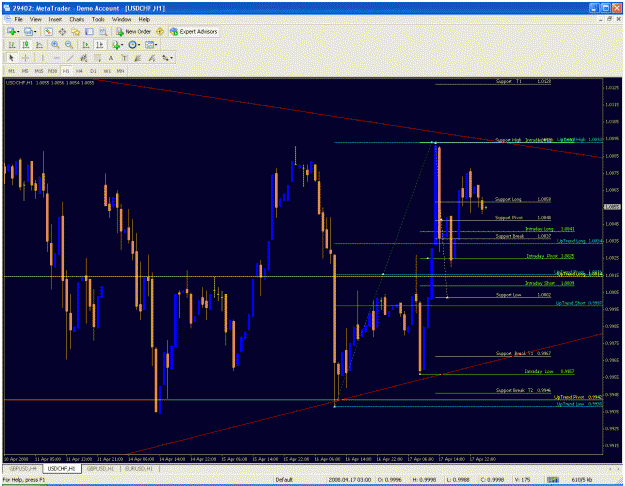Switch chart to candlesticks style
The image size is (625, 486).
[26, 45]
